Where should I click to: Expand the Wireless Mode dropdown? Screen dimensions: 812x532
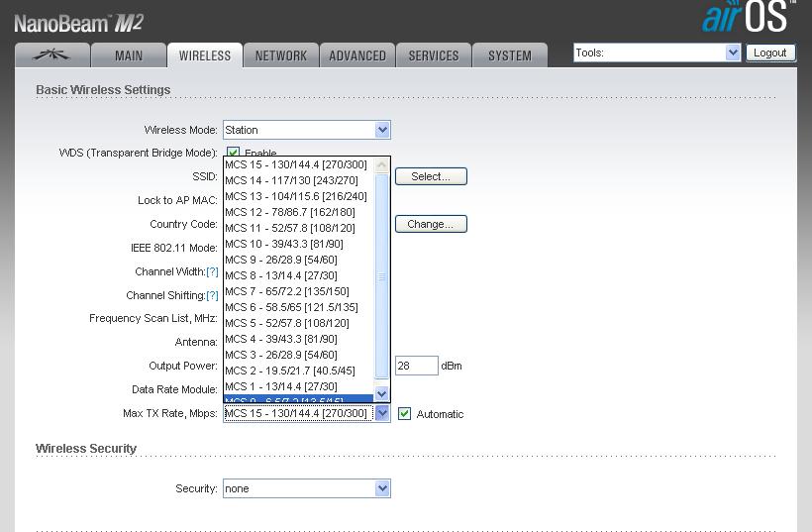382,130
